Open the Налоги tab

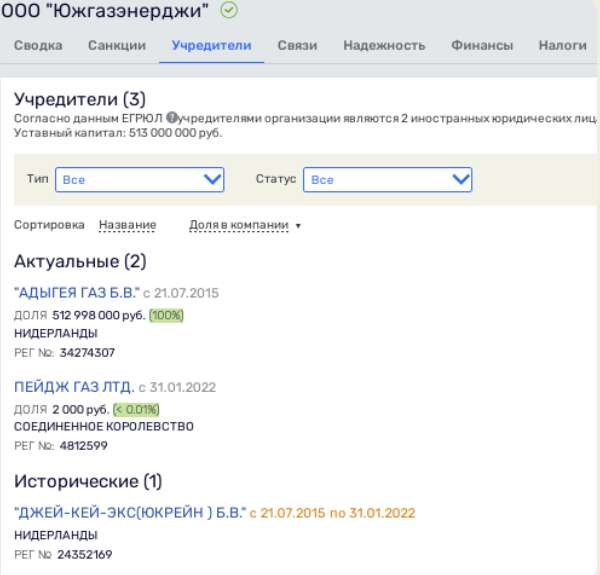pyautogui.click(x=562, y=46)
